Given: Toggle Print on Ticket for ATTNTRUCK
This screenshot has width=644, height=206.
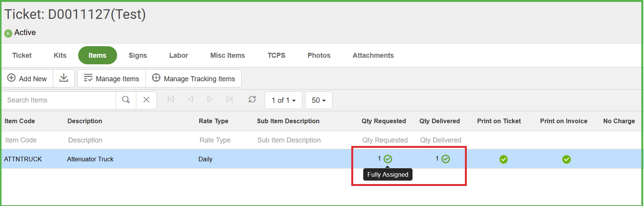Looking at the screenshot, I should tap(503, 159).
